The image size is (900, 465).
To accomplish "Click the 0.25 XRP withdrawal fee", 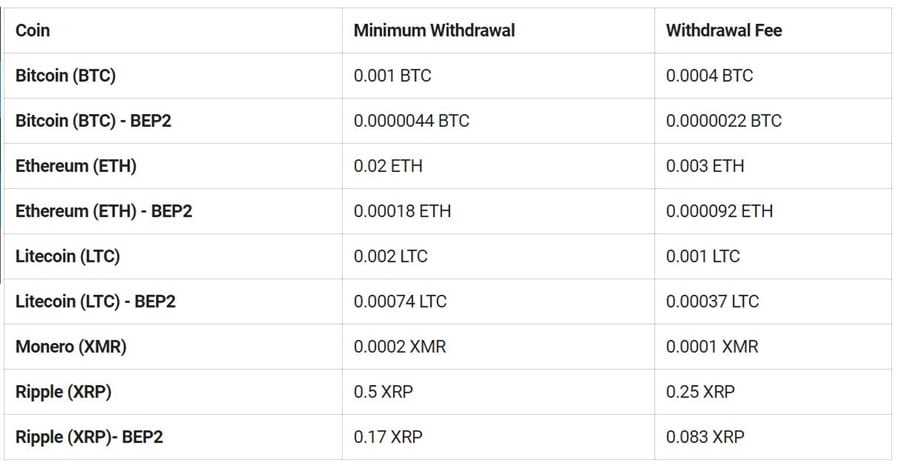I will click(x=700, y=392).
